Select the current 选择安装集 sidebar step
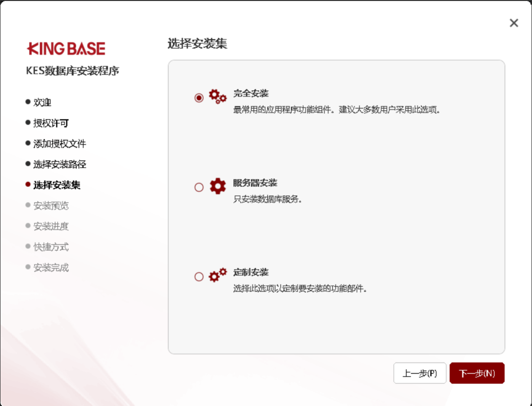This screenshot has width=532, height=406. coord(56,185)
